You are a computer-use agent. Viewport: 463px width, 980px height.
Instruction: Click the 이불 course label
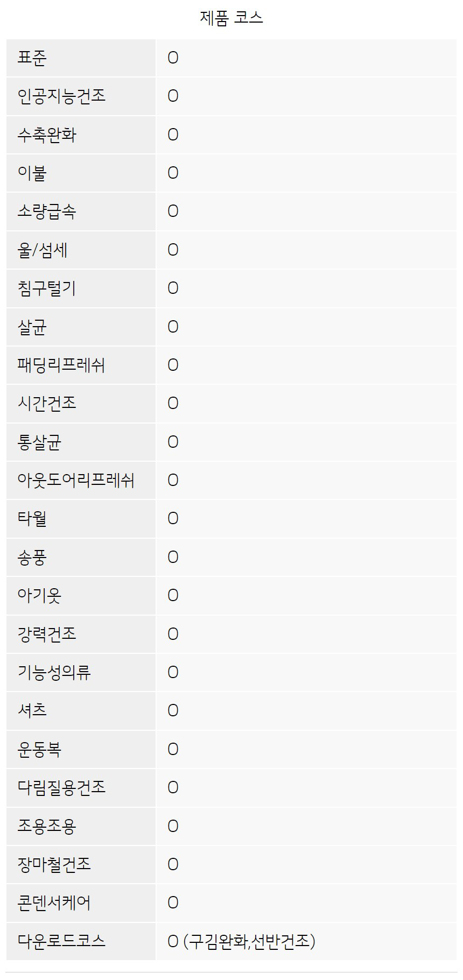pos(32,173)
